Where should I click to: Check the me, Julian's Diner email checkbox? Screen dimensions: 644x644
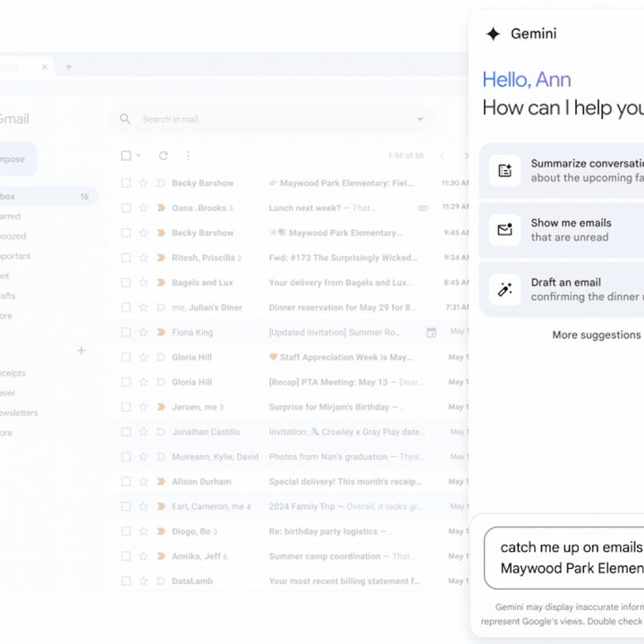click(x=126, y=308)
